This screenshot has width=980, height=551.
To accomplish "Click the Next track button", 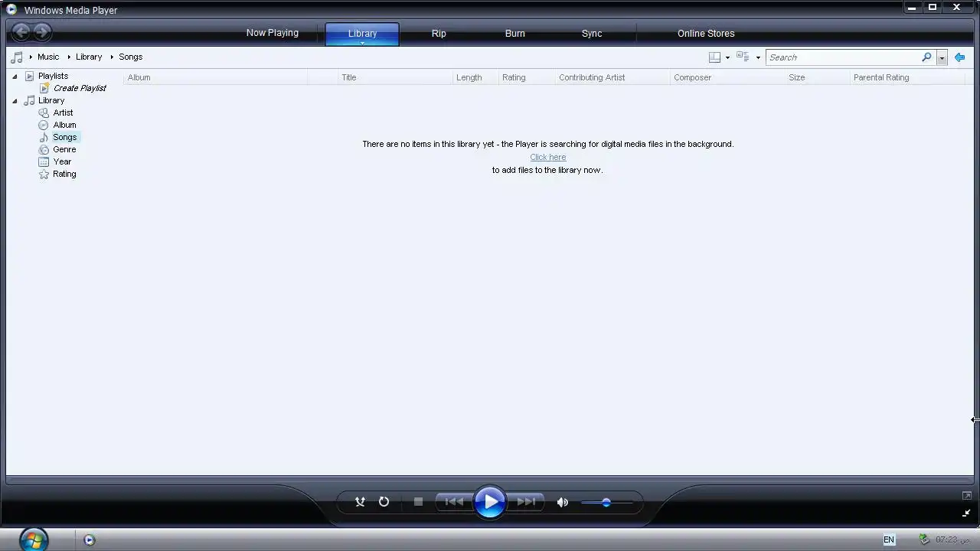I will [526, 502].
